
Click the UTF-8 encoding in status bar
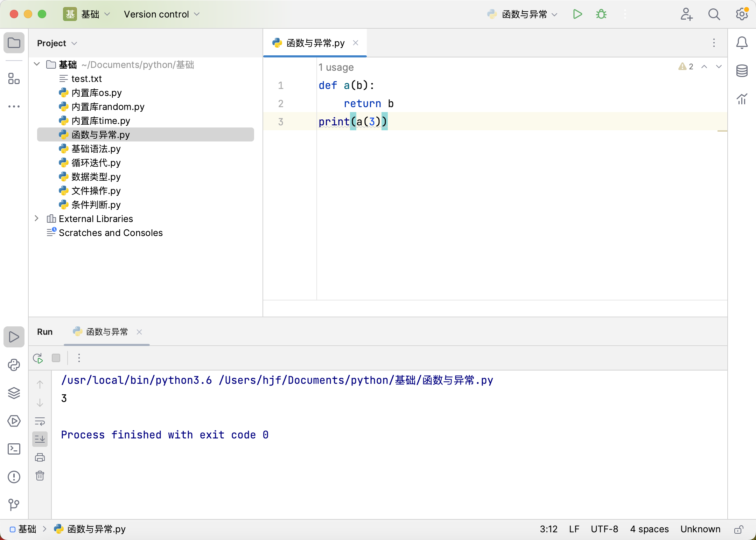[604, 529]
